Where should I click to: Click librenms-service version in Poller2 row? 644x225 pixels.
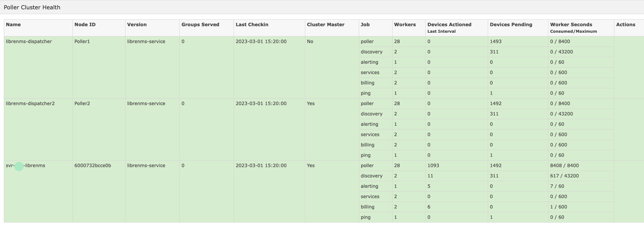click(x=146, y=103)
